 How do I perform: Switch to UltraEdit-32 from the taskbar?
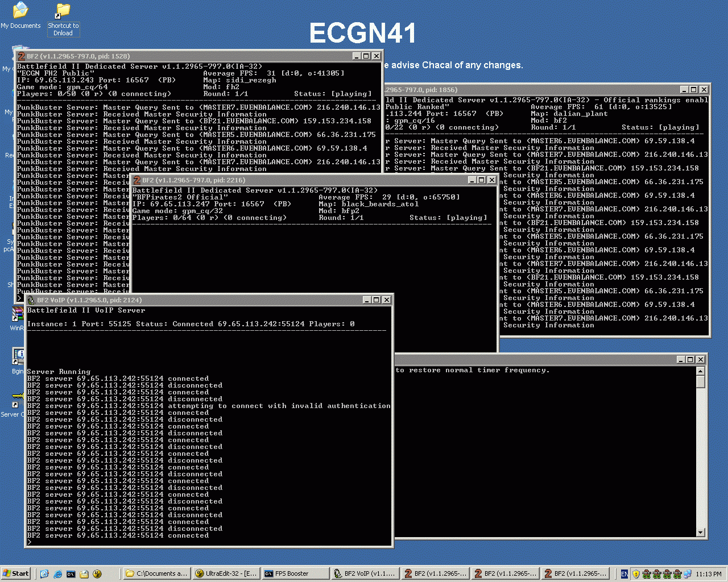[226, 573]
